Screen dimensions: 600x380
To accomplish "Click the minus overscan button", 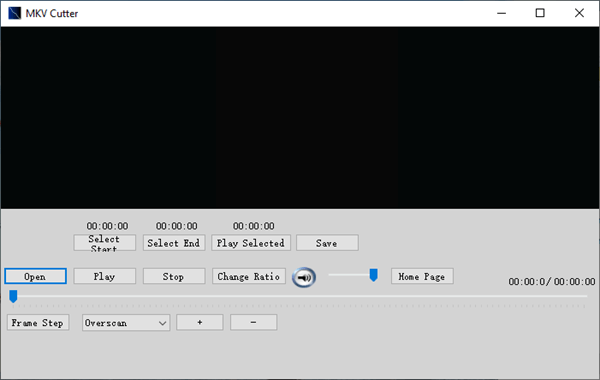I will tap(253, 322).
